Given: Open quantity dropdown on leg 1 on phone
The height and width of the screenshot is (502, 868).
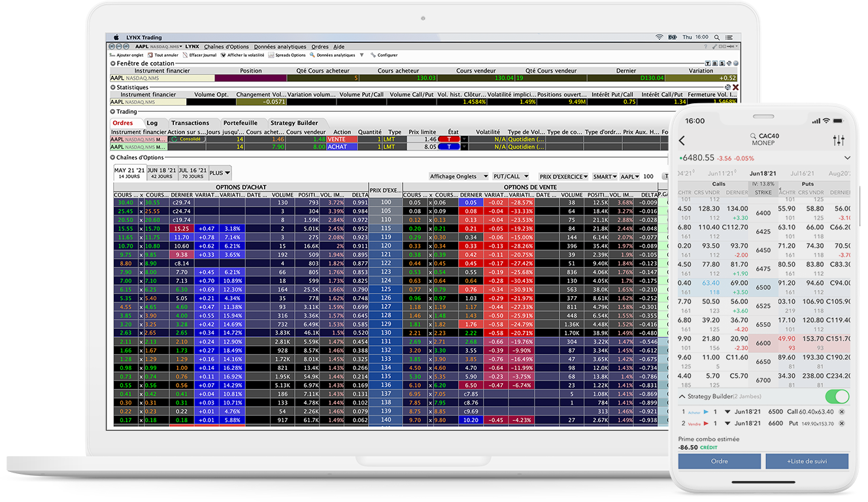Looking at the screenshot, I should 727,412.
